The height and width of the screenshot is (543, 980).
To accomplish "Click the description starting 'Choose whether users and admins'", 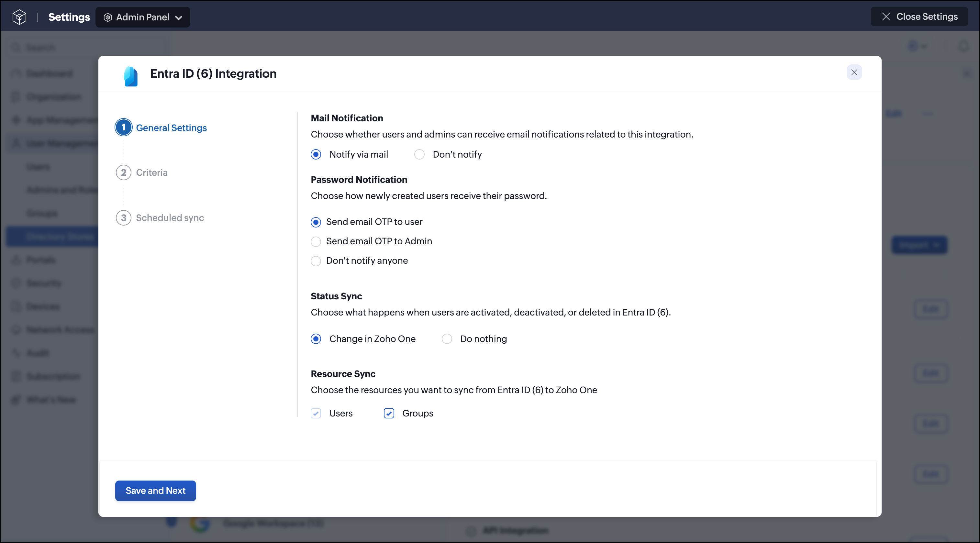I will tap(502, 134).
